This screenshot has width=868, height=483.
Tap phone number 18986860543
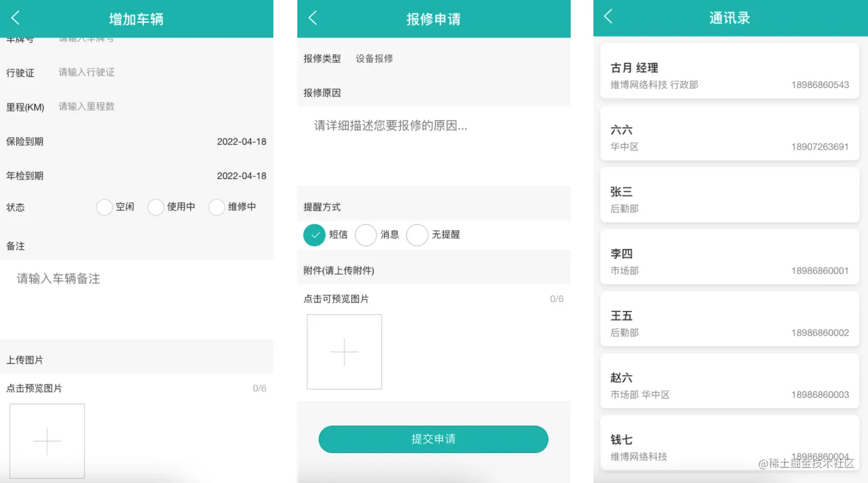[820, 85]
